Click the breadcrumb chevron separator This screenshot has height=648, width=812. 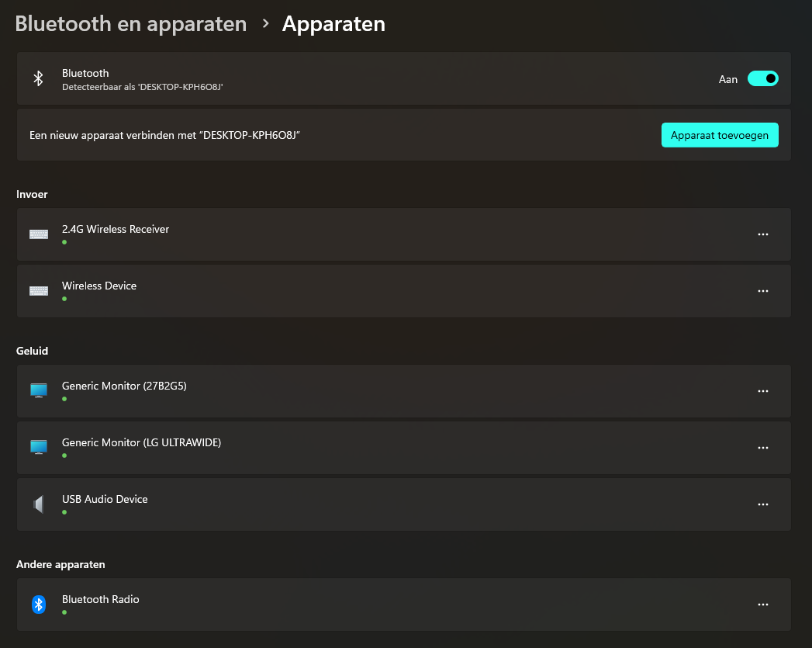click(x=266, y=23)
